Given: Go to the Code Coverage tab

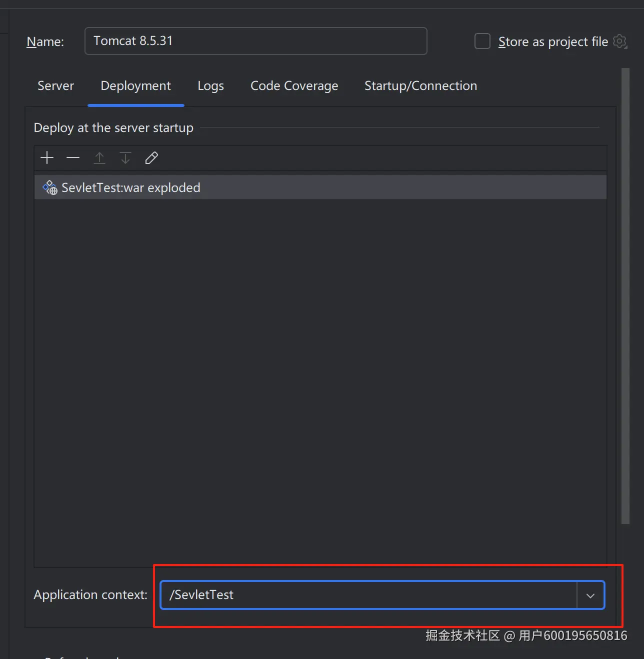Looking at the screenshot, I should point(294,85).
